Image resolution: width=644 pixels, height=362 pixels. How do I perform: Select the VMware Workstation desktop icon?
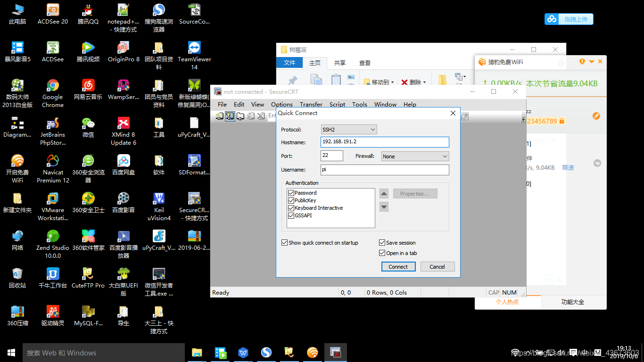pos(53,206)
